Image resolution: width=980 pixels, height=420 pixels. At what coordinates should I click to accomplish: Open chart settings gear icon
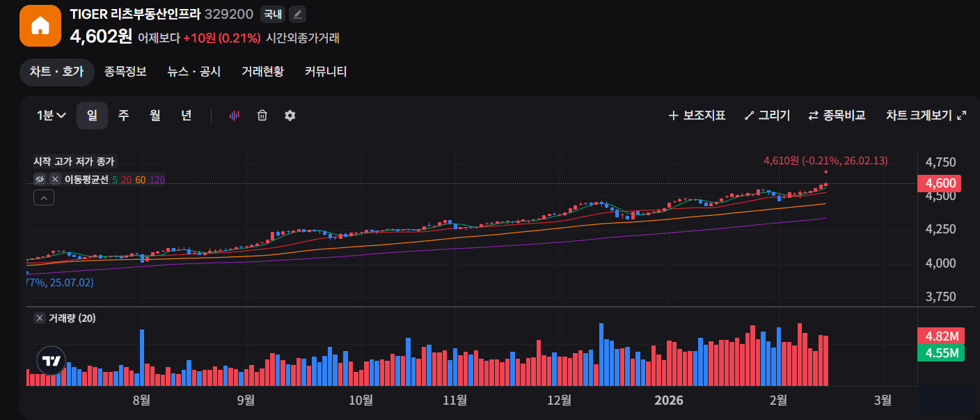click(290, 116)
